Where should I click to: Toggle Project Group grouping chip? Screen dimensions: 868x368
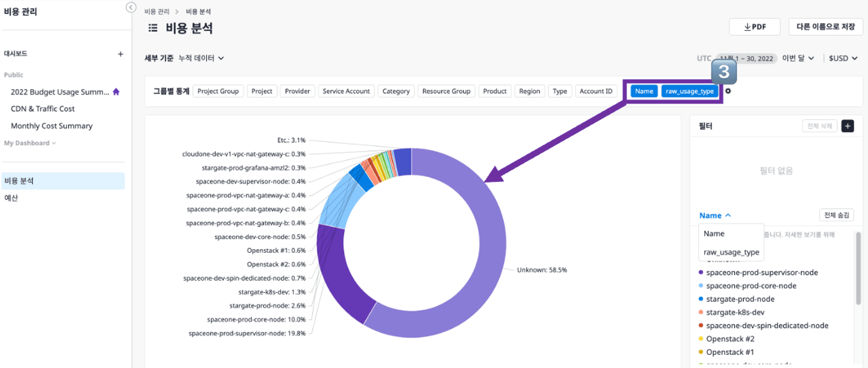[x=218, y=91]
